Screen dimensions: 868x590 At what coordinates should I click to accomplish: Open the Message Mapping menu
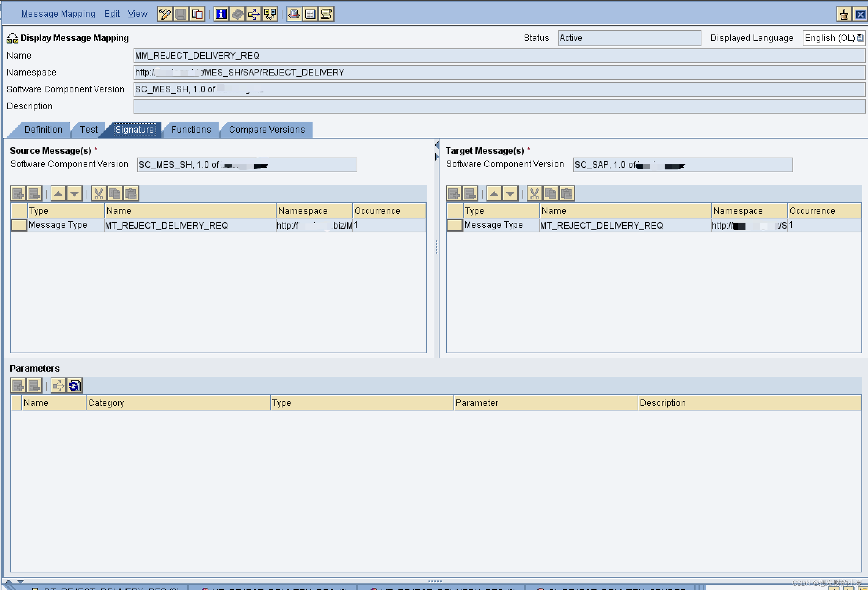(x=58, y=14)
